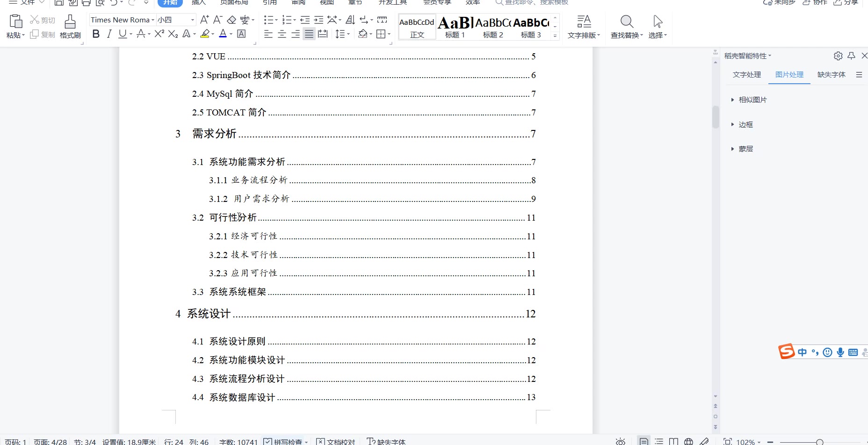Screen dimensions: 868x445
Task: Increase paragraph indent
Action: pyautogui.click(x=318, y=20)
